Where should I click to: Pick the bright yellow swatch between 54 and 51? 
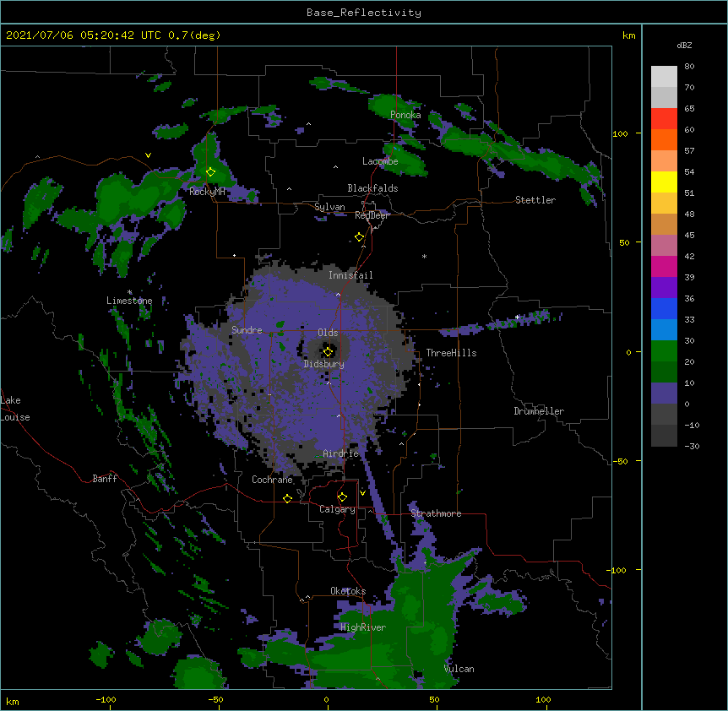[x=664, y=182]
